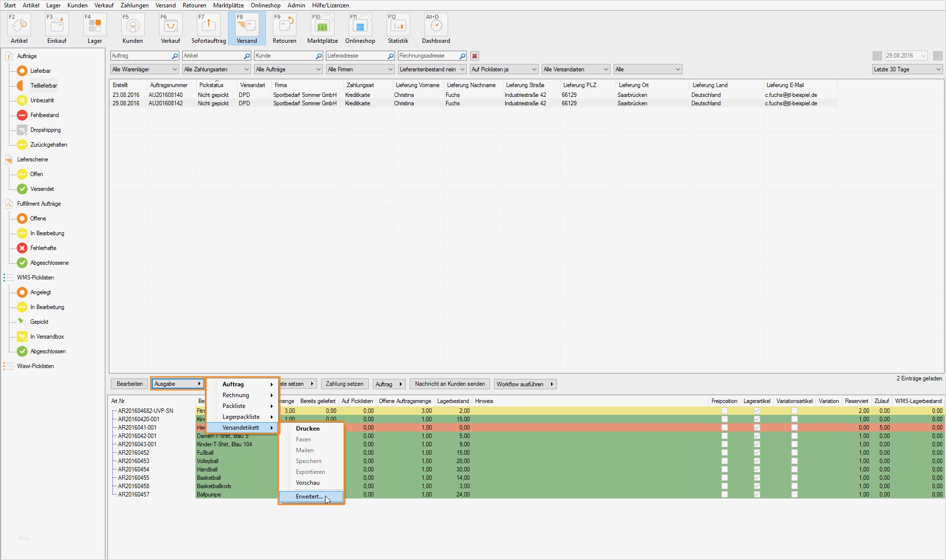Open the Zahlungen menu in menu bar
The image size is (946, 560).
point(134,5)
